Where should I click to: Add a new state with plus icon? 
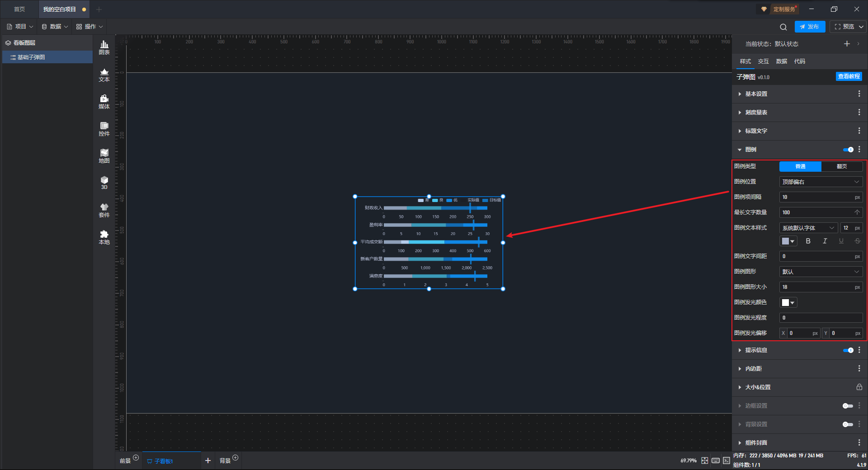click(x=847, y=44)
